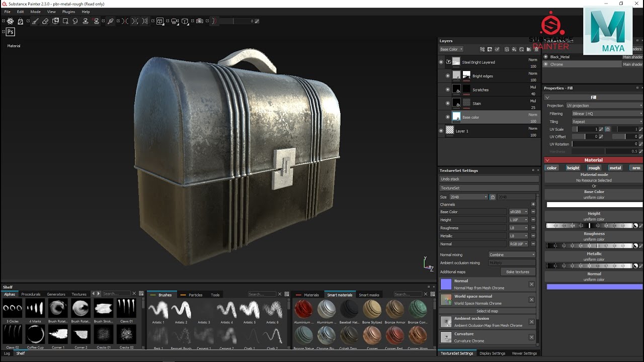
Task: Collapse the Fill section chevron
Action: [547, 98]
